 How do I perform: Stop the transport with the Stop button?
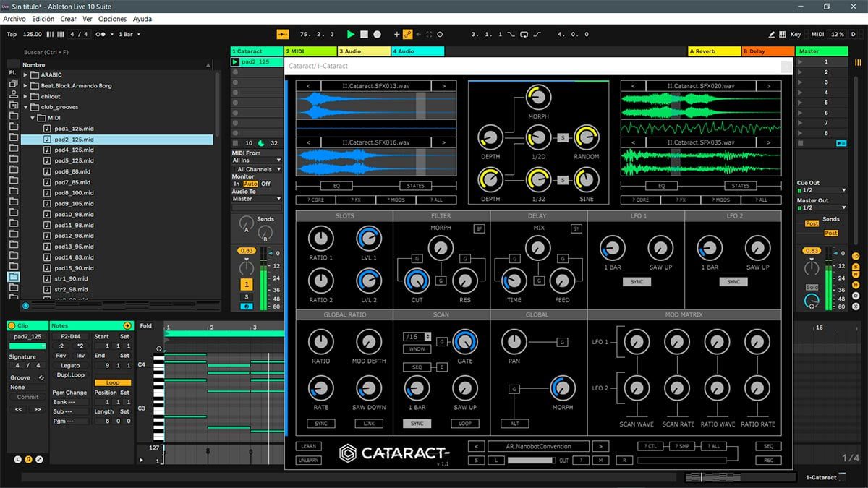[x=364, y=34]
